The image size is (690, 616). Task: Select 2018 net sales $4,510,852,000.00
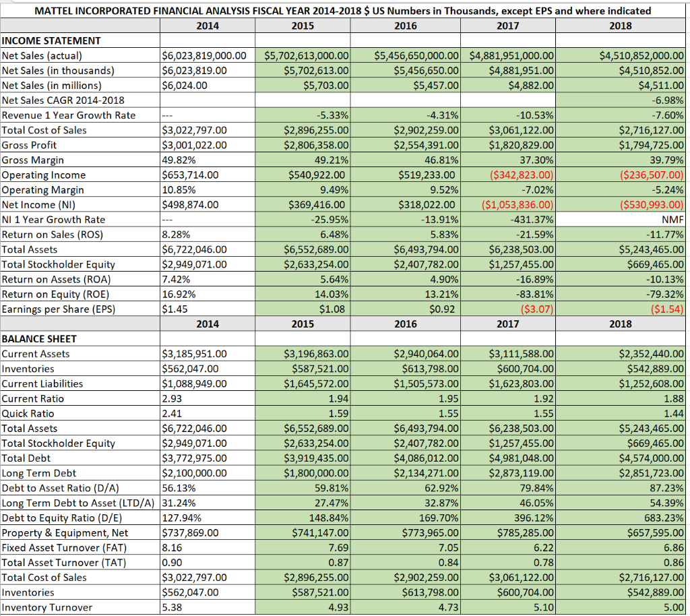tap(641, 56)
